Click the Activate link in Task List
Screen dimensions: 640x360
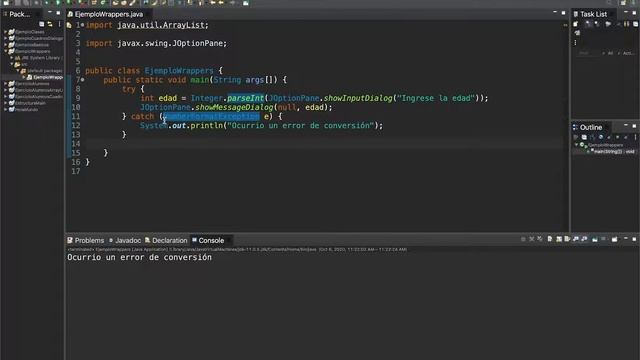pos(628,53)
